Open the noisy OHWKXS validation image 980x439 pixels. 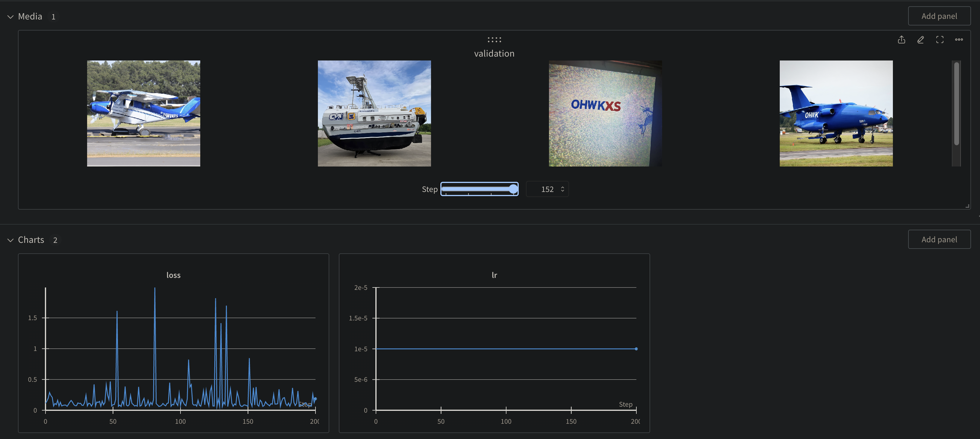(x=605, y=113)
